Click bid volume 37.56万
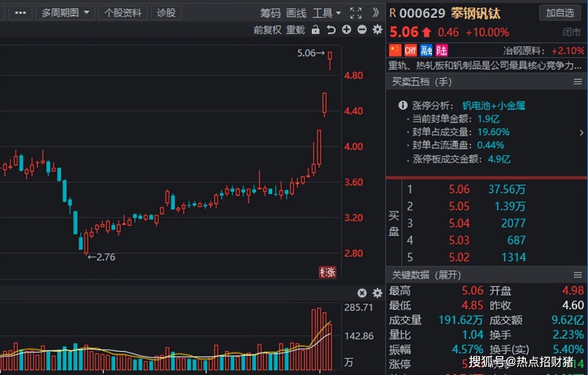Viewport: 588px width, 375px height. [507, 189]
